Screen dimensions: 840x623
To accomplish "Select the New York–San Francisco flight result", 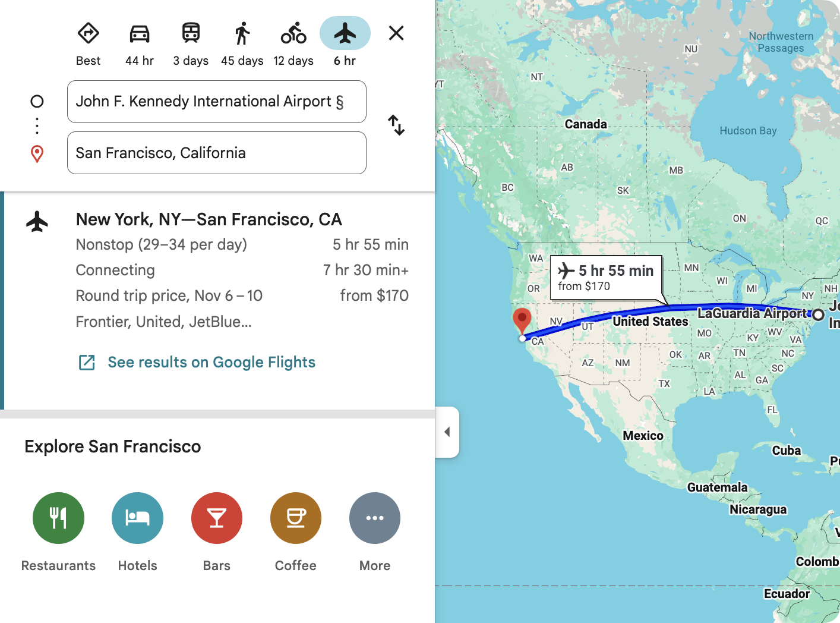I will [209, 219].
